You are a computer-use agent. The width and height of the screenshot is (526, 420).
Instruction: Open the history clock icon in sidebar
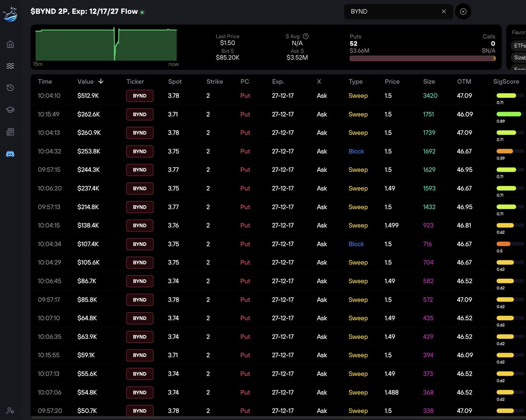[11, 88]
